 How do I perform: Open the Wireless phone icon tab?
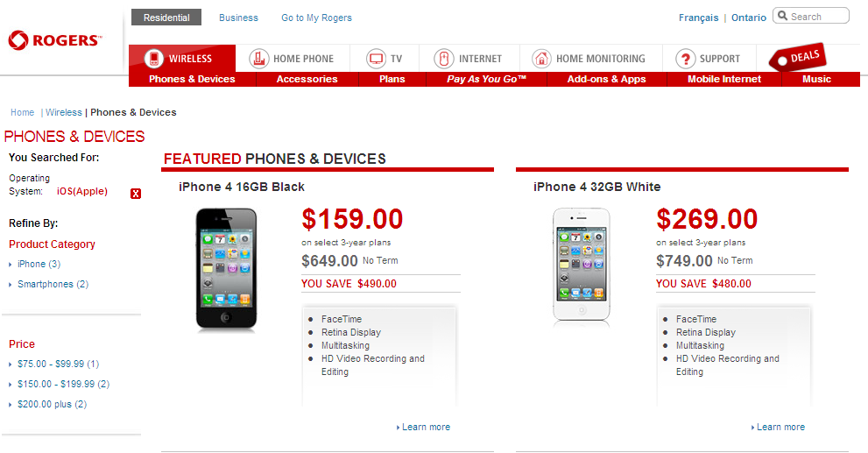154,58
